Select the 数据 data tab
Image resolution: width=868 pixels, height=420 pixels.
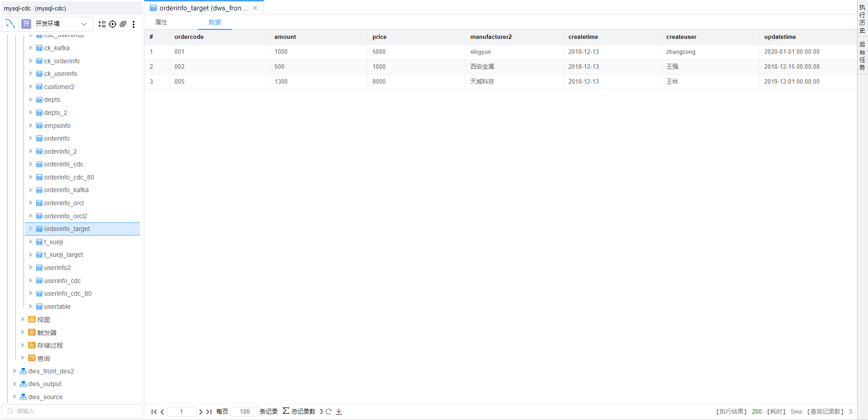point(215,22)
